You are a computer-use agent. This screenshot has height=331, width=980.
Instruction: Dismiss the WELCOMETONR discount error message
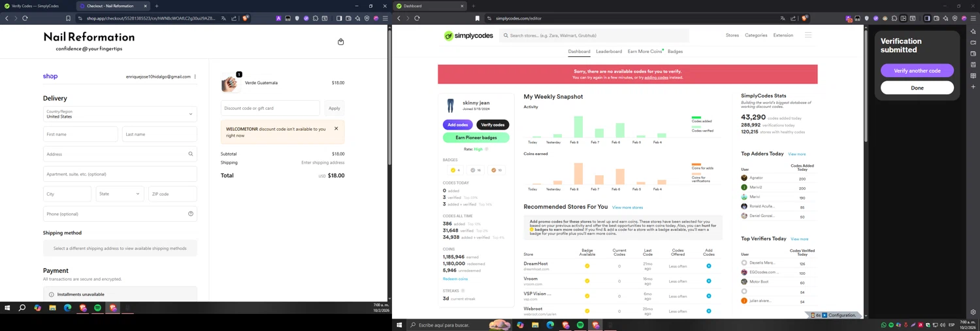point(336,128)
